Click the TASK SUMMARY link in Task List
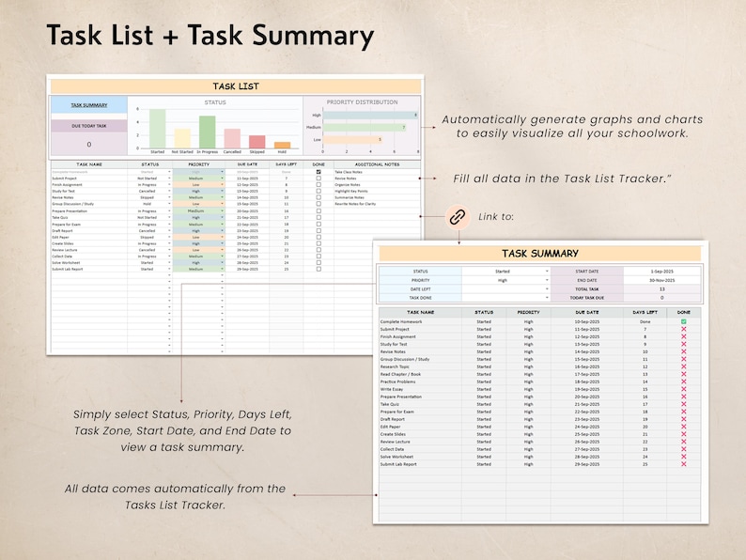 click(x=89, y=105)
